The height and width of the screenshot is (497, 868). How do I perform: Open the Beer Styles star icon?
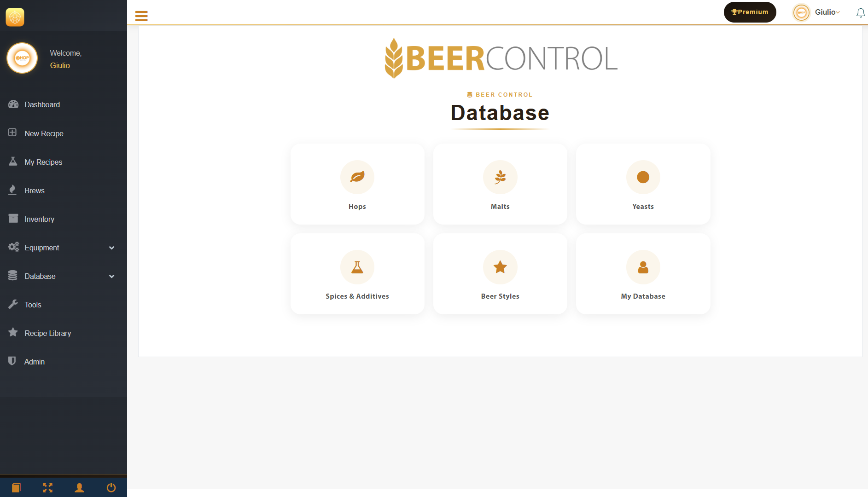click(x=500, y=267)
